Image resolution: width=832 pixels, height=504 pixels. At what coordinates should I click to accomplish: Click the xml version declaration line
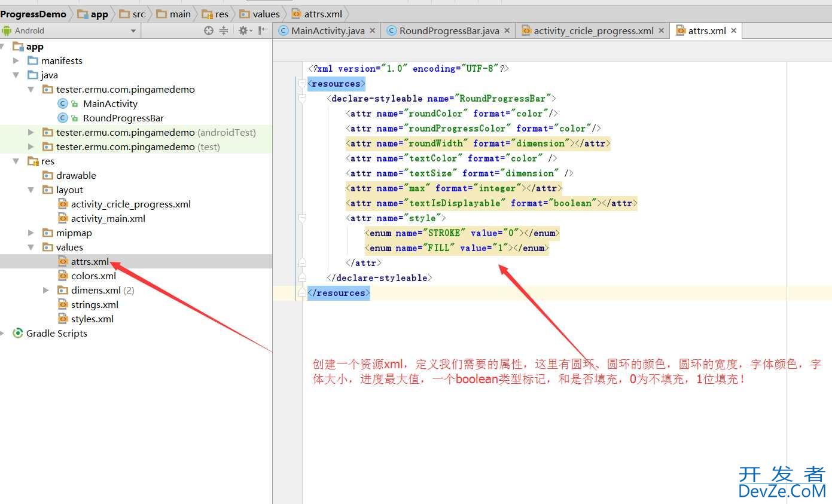[x=409, y=69]
